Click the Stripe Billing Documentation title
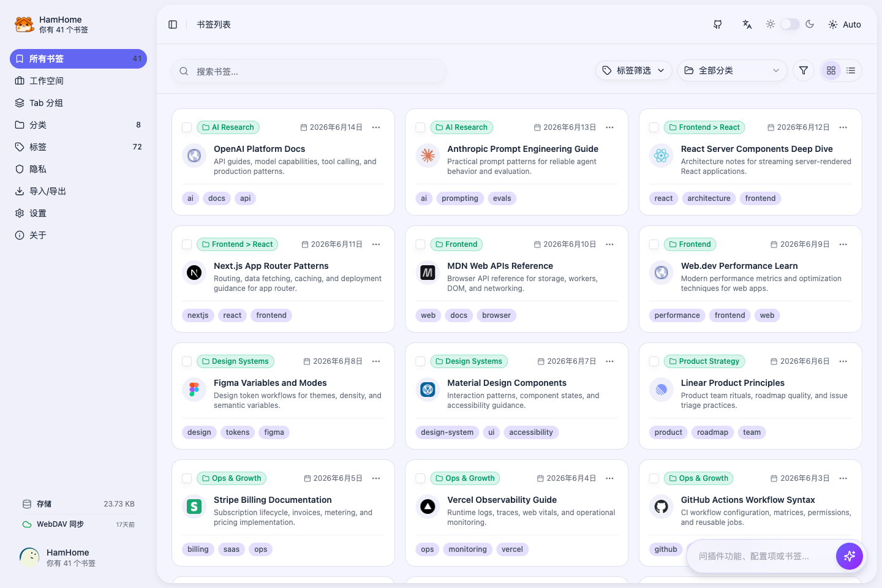The width and height of the screenshot is (882, 588). [x=273, y=500]
